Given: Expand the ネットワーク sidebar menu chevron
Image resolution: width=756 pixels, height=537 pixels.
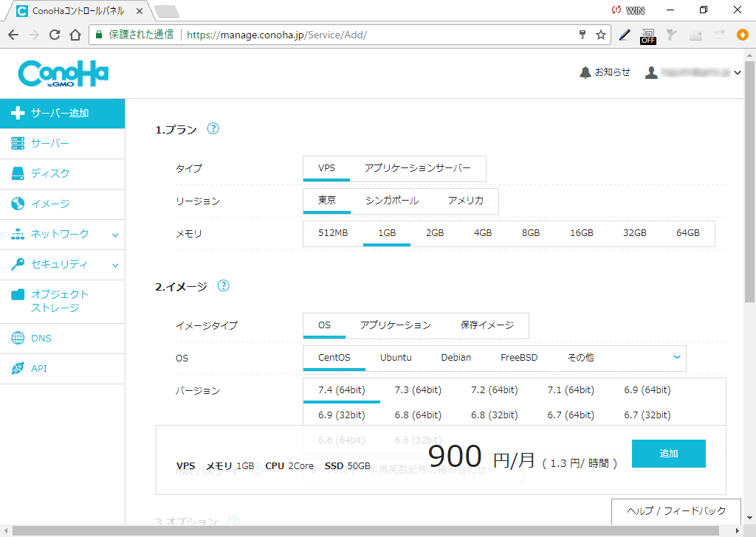Looking at the screenshot, I should coord(115,235).
